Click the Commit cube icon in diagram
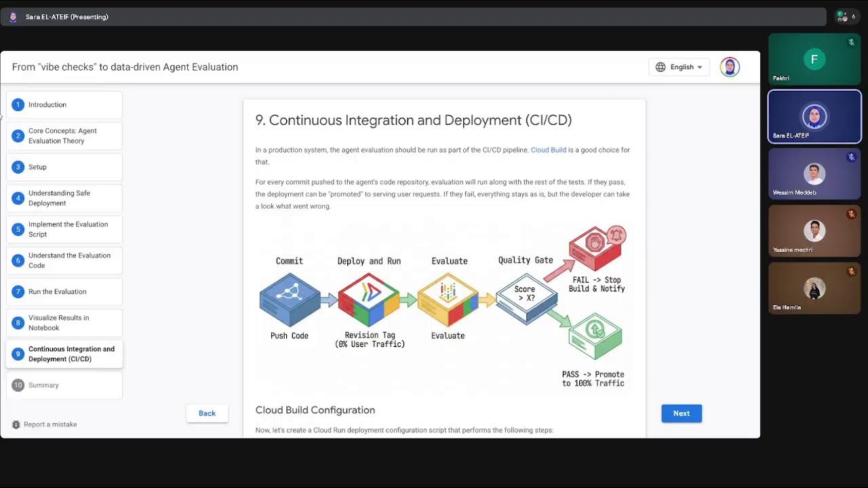The height and width of the screenshot is (488, 868). pos(290,300)
